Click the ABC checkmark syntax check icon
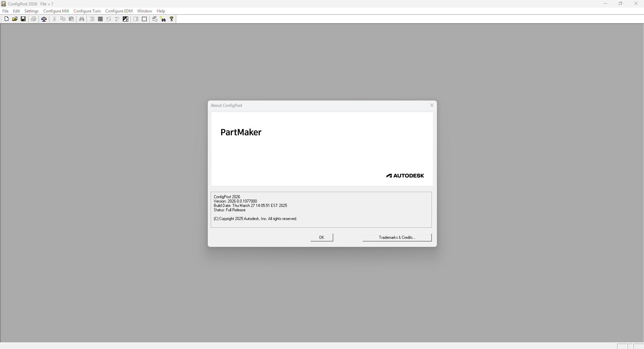This screenshot has width=644, height=349. (117, 19)
